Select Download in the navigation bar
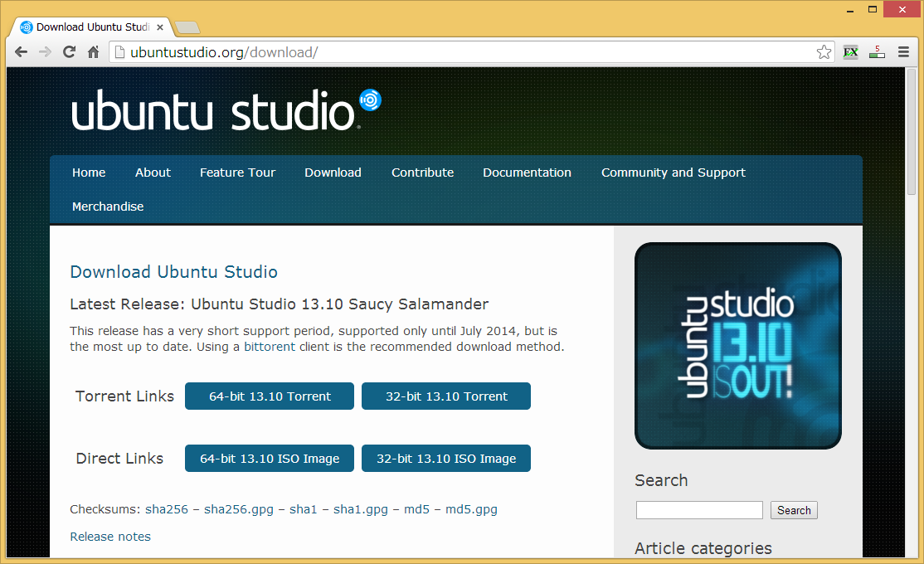924x564 pixels. 333,173
